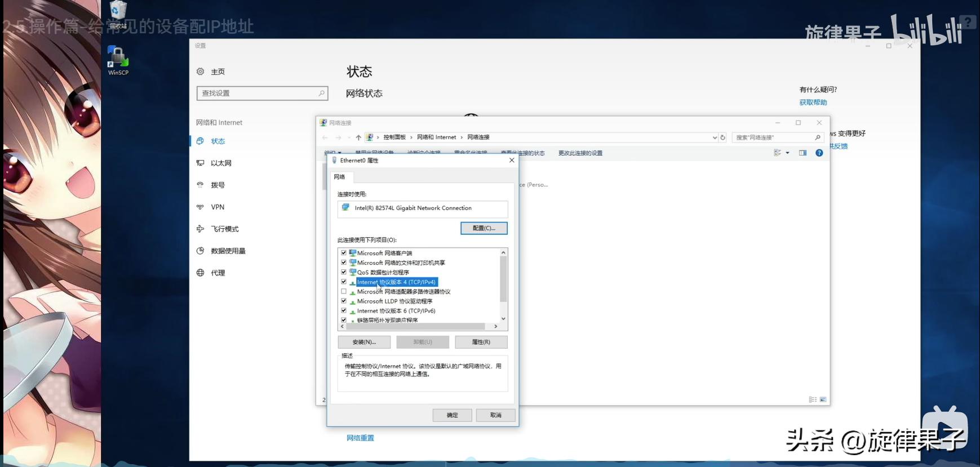The width and height of the screenshot is (980, 467).
Task: Go up one folder level arrow
Action: coord(358,137)
